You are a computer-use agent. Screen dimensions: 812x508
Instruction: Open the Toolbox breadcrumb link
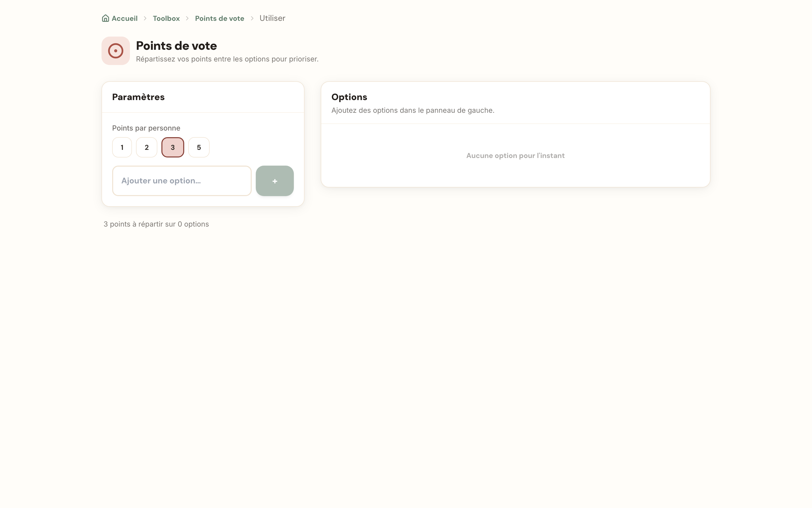tap(166, 19)
